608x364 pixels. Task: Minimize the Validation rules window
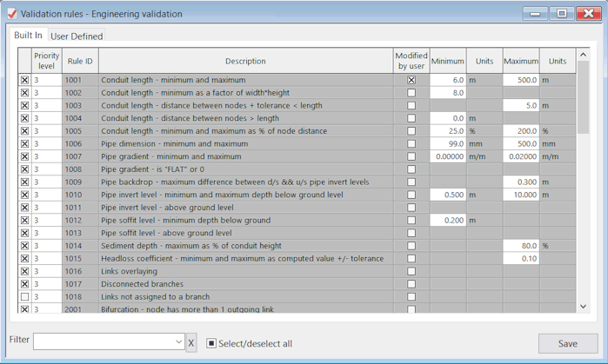click(x=535, y=14)
